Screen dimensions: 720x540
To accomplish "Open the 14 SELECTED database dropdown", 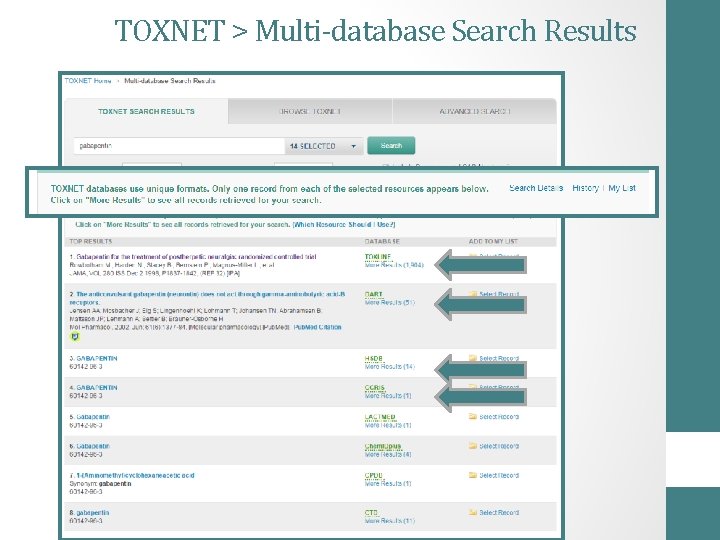I will tap(323, 146).
